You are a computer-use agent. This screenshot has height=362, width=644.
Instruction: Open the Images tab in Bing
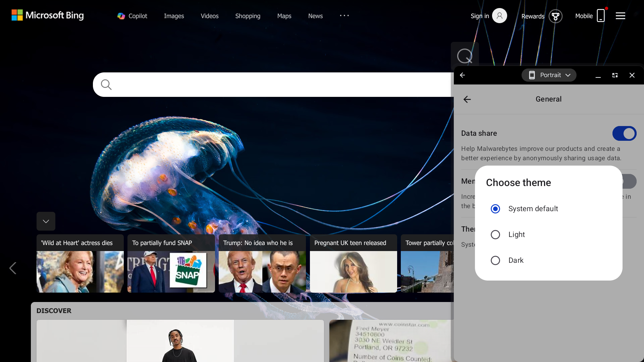tap(174, 16)
